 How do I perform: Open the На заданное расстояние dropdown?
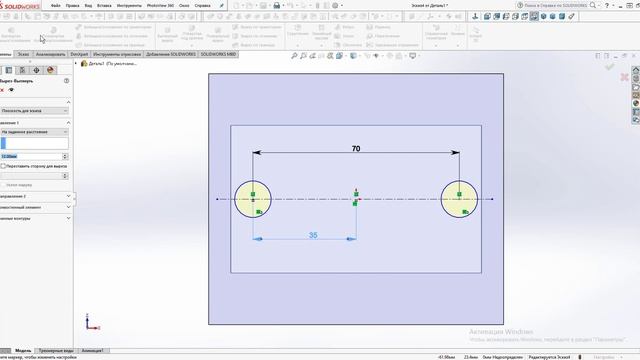pos(34,132)
